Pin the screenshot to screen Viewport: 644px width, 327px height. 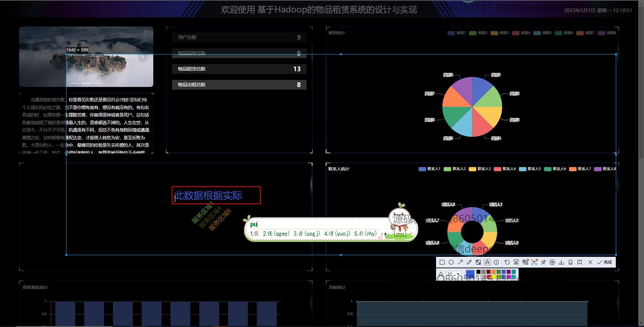pos(543,262)
